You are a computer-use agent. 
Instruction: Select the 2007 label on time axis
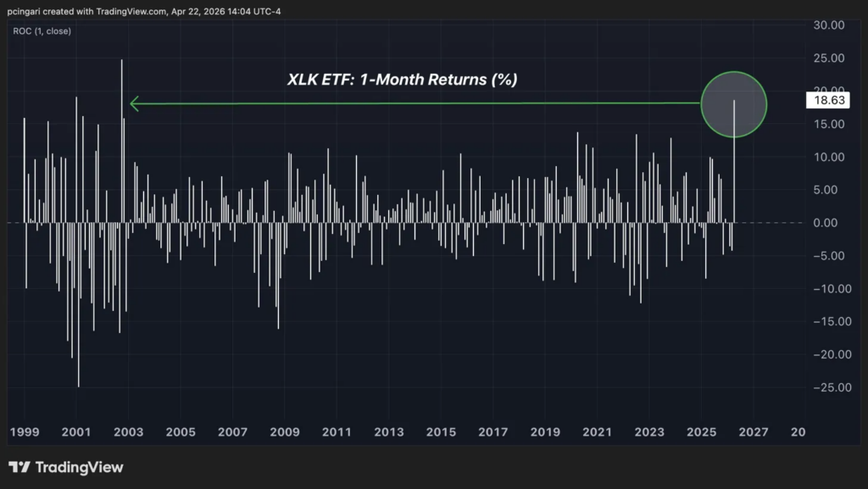coord(232,432)
